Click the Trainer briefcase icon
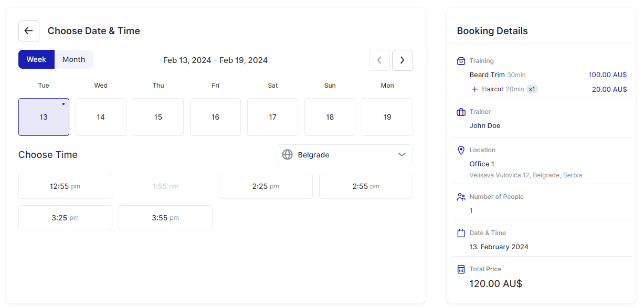The width and height of the screenshot is (644, 308). pyautogui.click(x=461, y=112)
